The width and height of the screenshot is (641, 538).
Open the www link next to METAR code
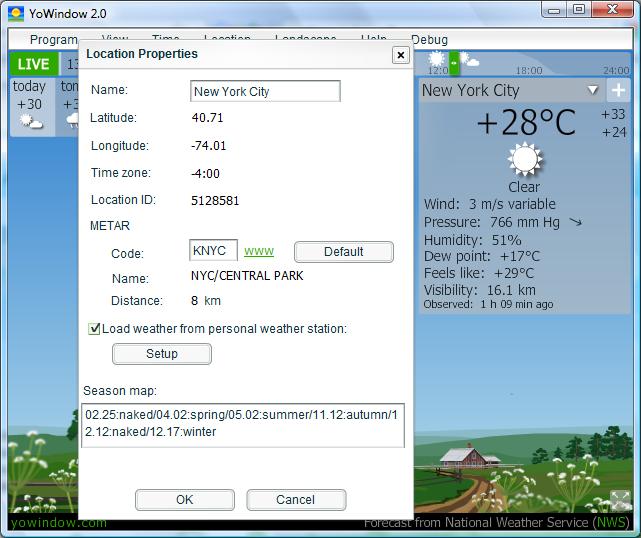click(x=259, y=251)
